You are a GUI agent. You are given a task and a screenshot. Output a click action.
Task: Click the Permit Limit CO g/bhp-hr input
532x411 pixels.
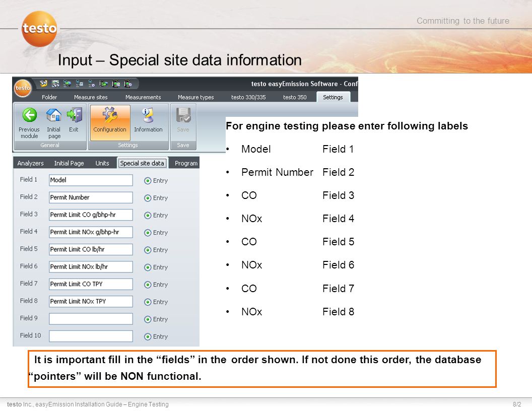click(x=91, y=215)
